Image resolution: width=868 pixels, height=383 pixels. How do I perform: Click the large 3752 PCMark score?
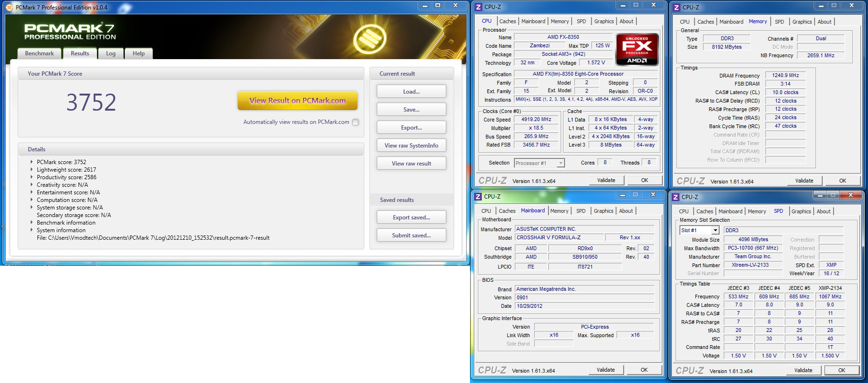coord(91,102)
